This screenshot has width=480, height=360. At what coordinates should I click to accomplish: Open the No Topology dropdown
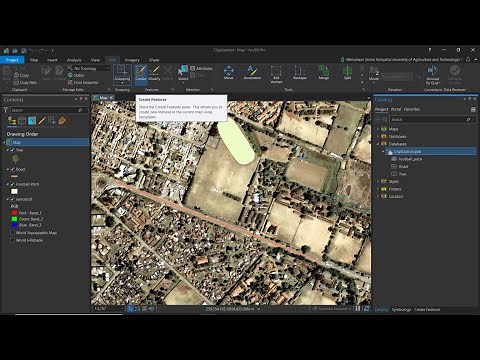click(x=88, y=68)
